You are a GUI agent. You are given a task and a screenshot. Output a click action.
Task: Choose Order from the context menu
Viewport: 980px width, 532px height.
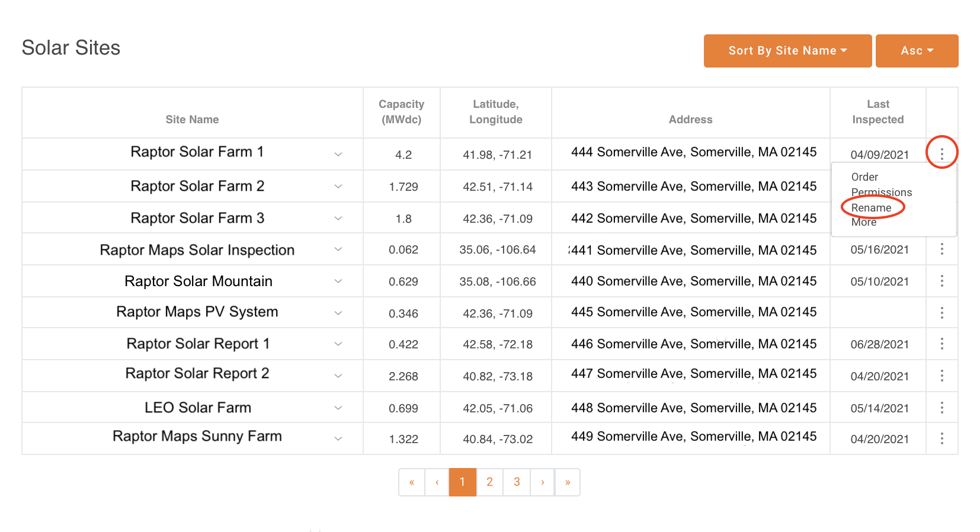tap(864, 177)
